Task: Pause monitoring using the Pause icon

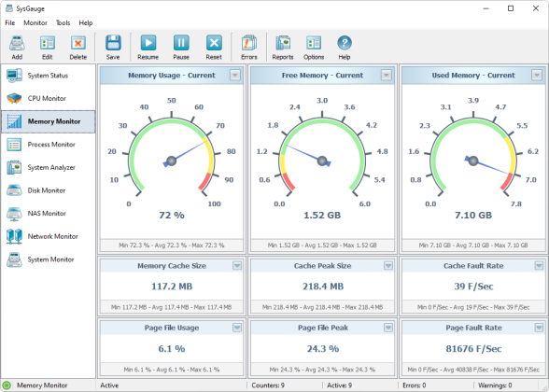Action: pyautogui.click(x=181, y=43)
